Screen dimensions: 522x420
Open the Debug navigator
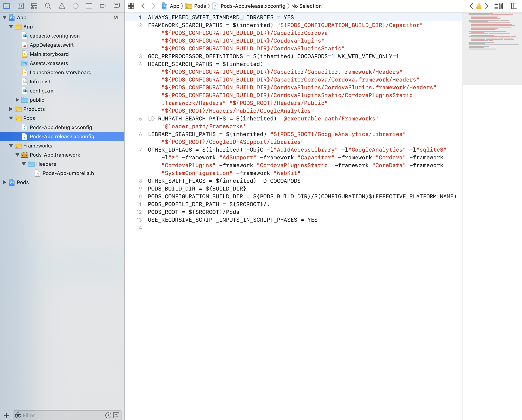point(89,6)
